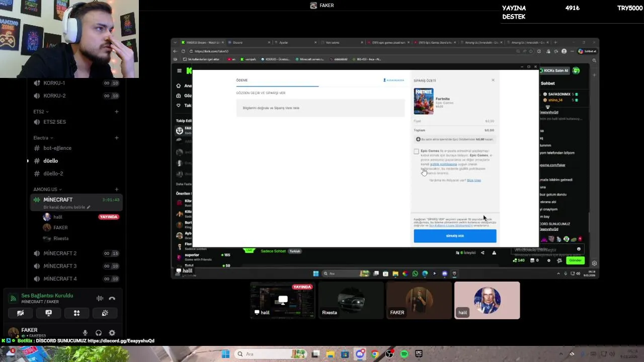Click the report warning triangle icon
Image resolution: width=644 pixels, height=362 pixels.
pyautogui.click(x=494, y=252)
